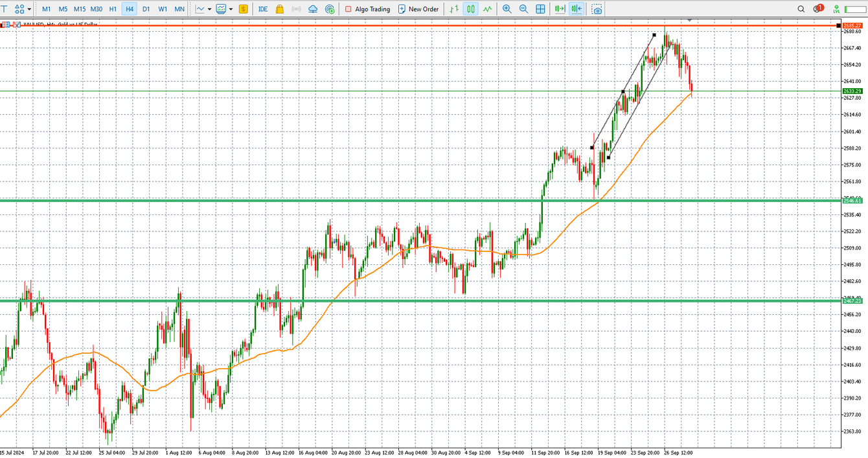Click the New Order button
This screenshot has height=458, width=868.
click(418, 8)
